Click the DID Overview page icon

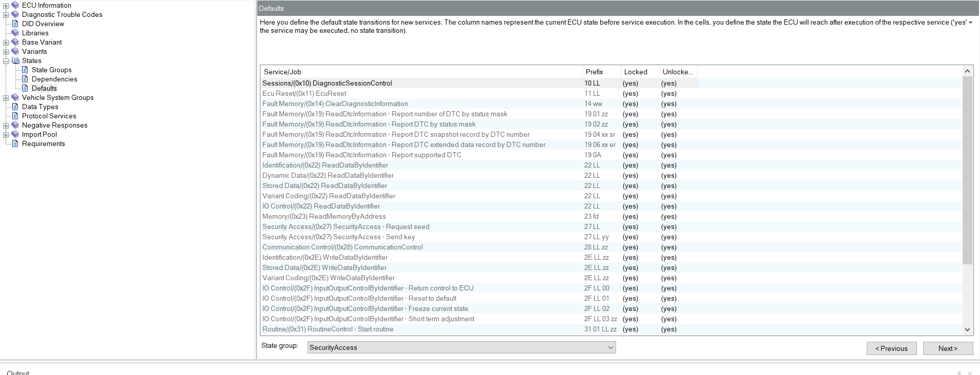coord(15,24)
